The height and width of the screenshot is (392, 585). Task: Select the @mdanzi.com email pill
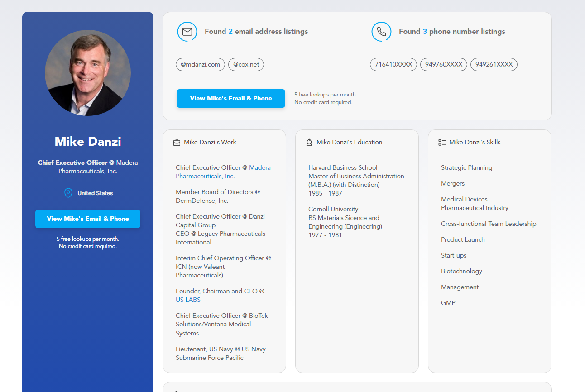pyautogui.click(x=200, y=64)
